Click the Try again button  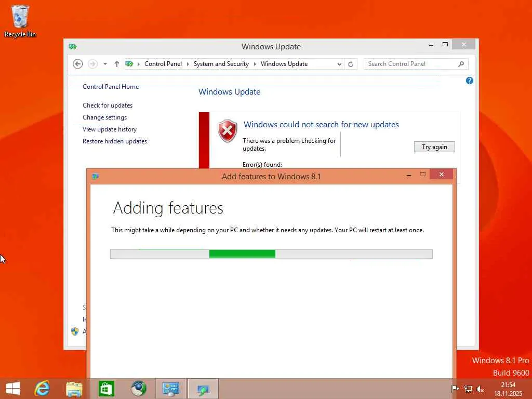click(434, 147)
